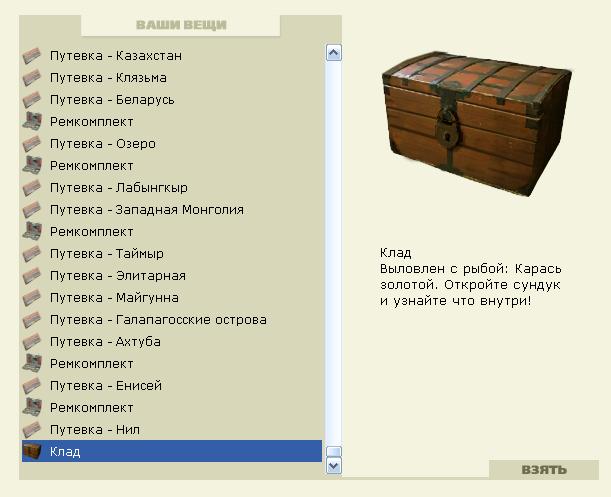Click the ticket icon beside Путевка - Озеро

32,144
